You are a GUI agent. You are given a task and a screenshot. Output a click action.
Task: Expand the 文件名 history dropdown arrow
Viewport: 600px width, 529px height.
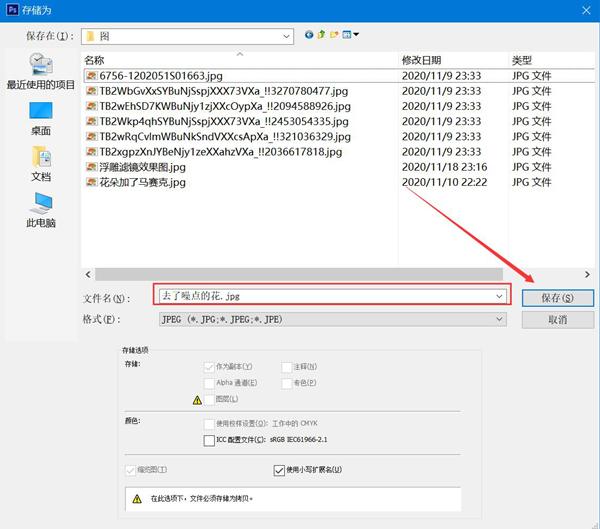(499, 296)
